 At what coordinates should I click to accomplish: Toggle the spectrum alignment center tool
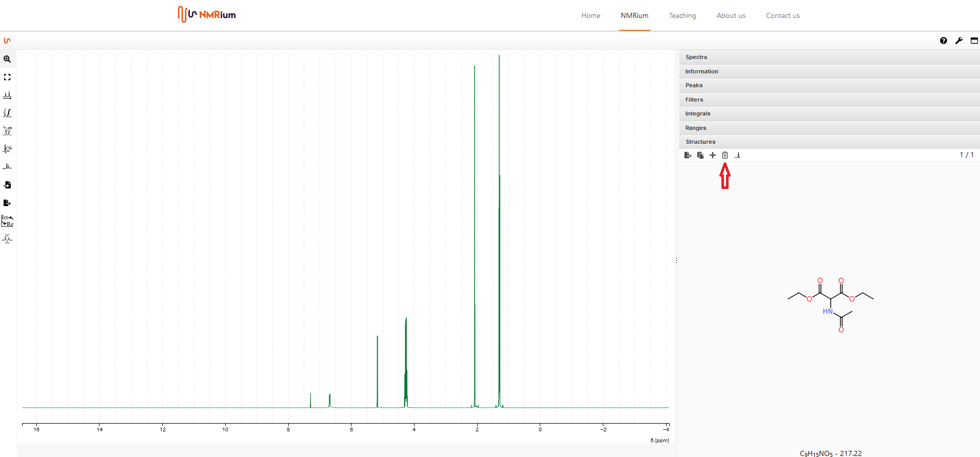point(7,239)
